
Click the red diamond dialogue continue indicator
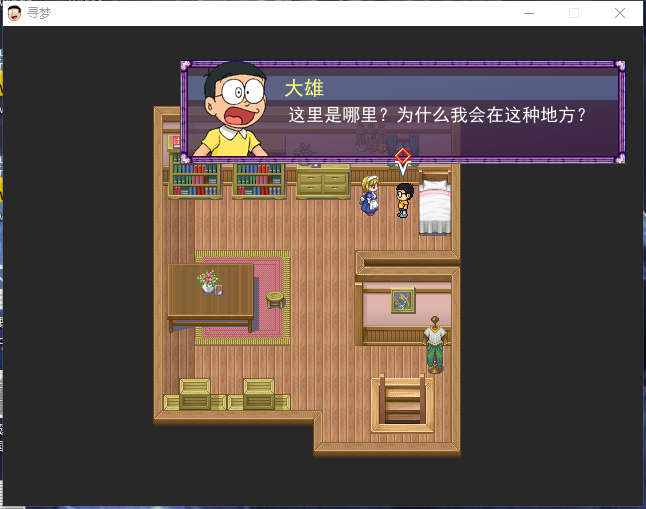pos(403,156)
